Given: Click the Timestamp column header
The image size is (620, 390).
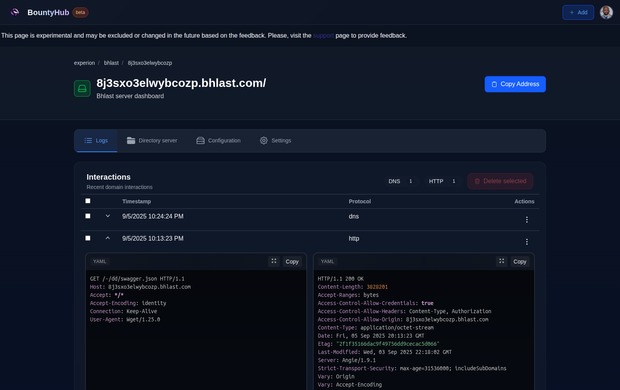Looking at the screenshot, I should point(136,201).
